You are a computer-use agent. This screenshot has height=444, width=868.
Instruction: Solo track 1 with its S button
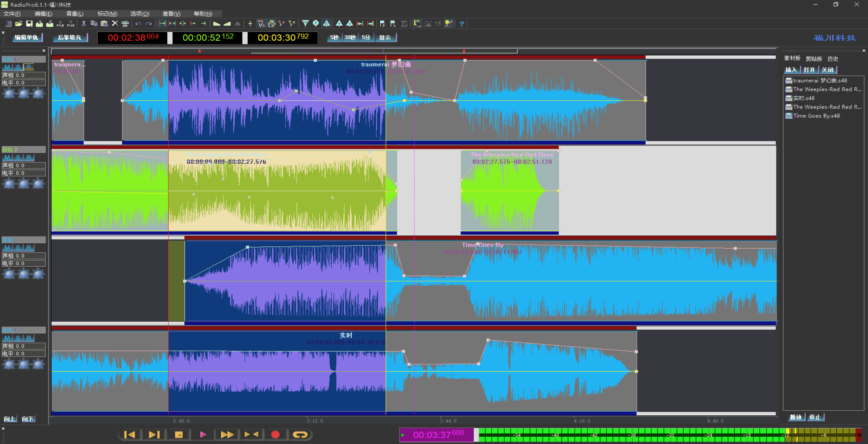18,67
